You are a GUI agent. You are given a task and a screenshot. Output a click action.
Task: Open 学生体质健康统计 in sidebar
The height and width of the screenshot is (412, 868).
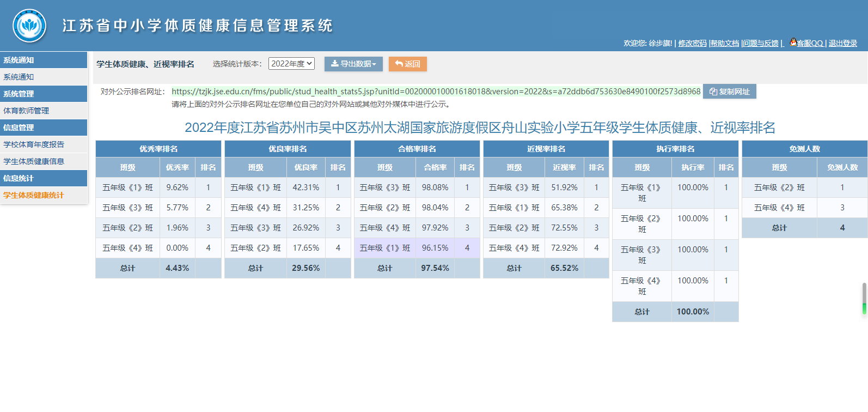44,195
